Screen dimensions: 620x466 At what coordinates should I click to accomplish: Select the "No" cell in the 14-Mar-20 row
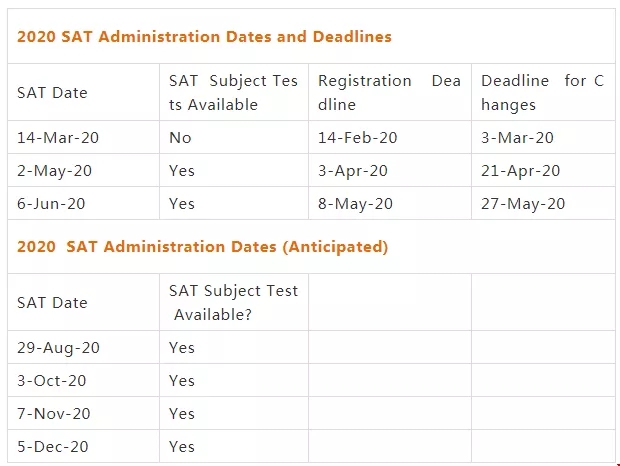(x=180, y=138)
